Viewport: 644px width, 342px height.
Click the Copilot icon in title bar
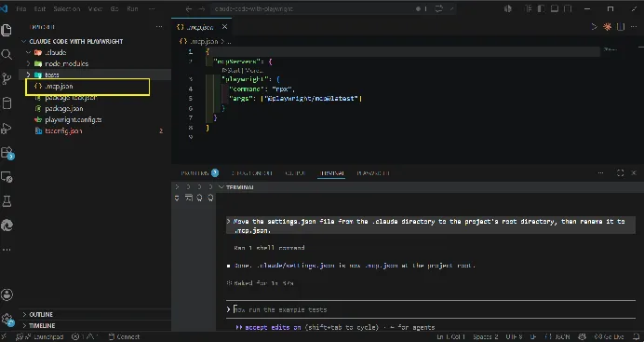tap(508, 8)
